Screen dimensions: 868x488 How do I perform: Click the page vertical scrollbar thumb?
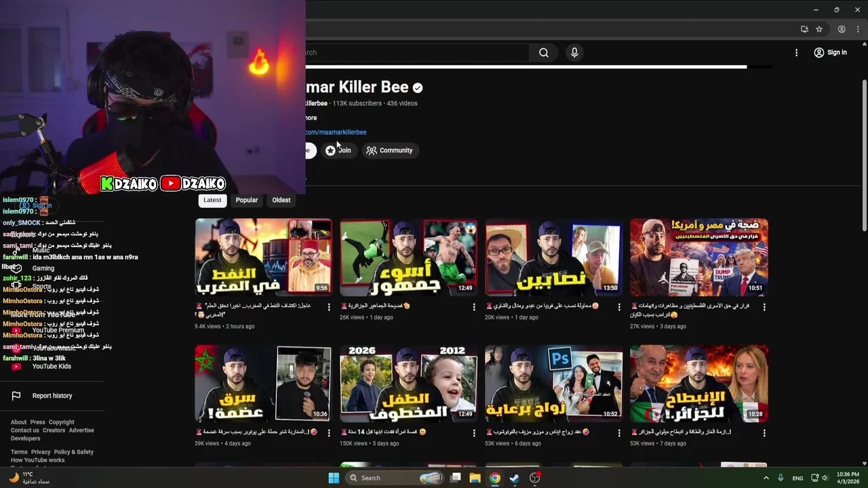point(864,155)
